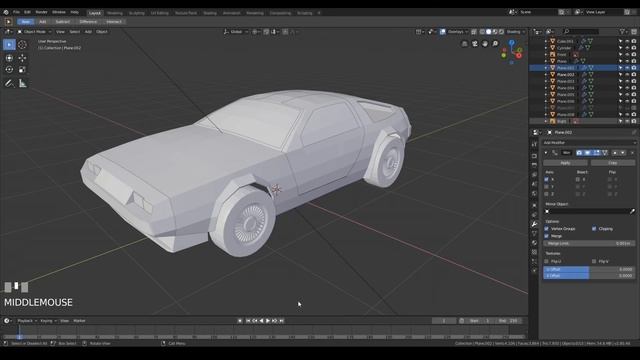Toggle mirror Axis X checkbox
The height and width of the screenshot is (360, 640).
[547, 179]
